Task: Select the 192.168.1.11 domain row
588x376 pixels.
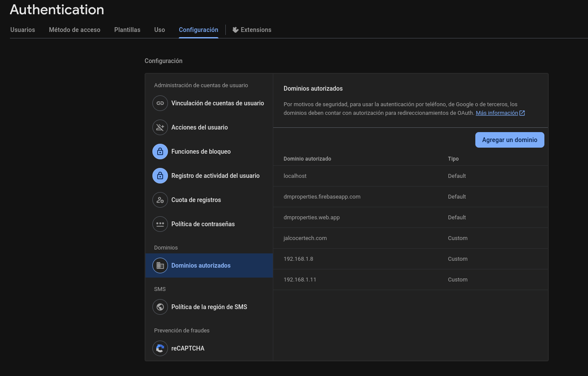Action: 300,280
